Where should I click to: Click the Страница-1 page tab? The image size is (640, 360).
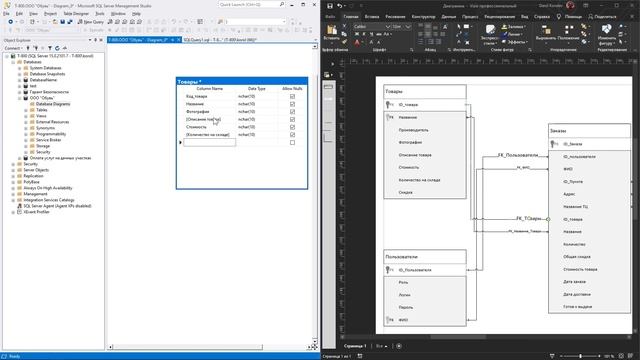coord(355,346)
